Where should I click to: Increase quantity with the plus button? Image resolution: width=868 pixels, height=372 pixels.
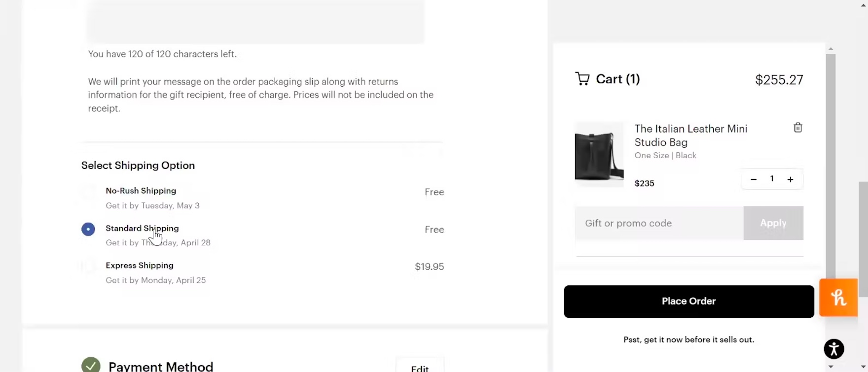click(790, 179)
